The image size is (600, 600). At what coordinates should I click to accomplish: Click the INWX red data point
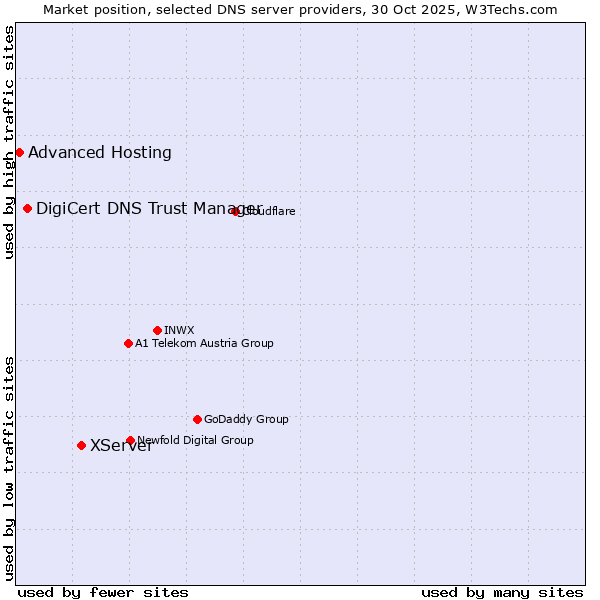pyautogui.click(x=157, y=330)
